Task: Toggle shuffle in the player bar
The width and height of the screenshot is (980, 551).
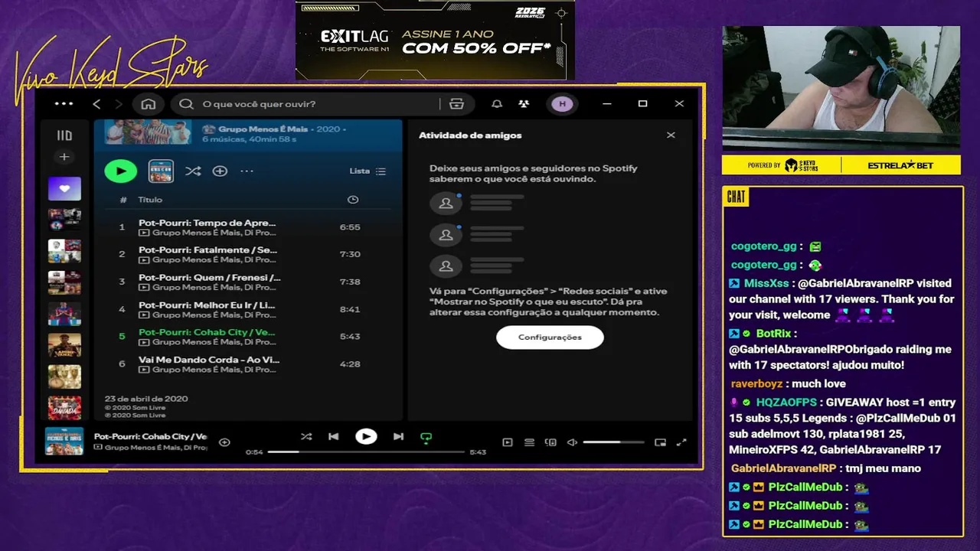Action: [306, 437]
